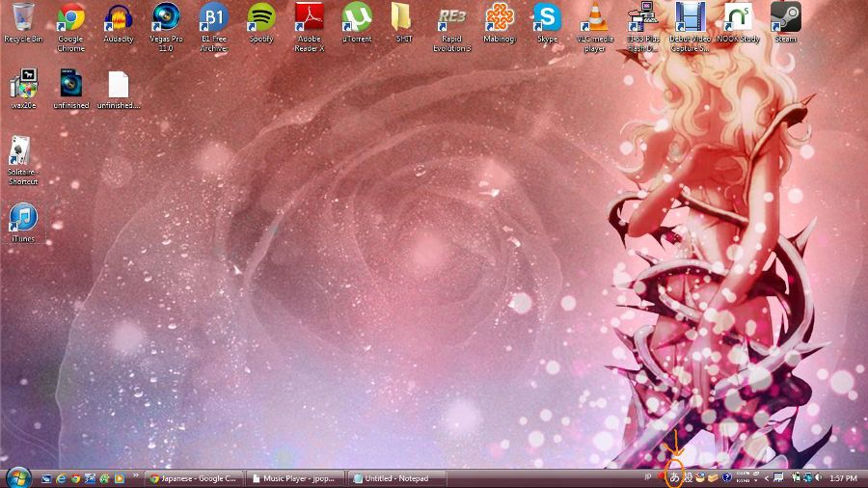Image resolution: width=868 pixels, height=488 pixels.
Task: Select the Spotify desktop icon
Action: (x=260, y=19)
